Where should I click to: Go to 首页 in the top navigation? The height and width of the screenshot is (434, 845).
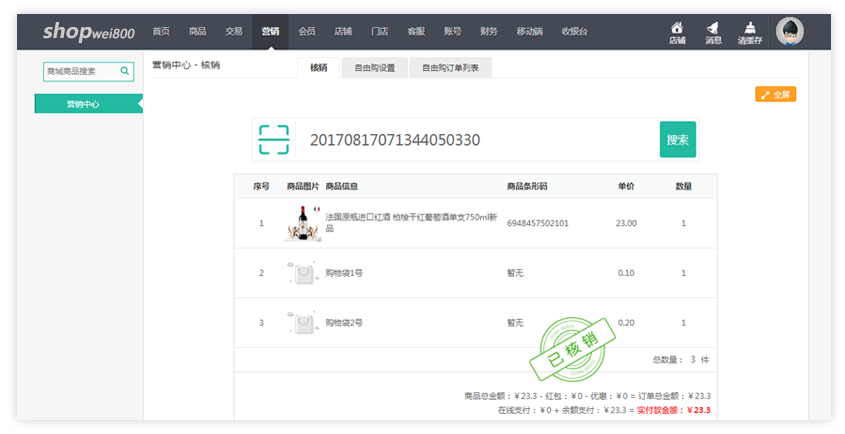click(x=161, y=31)
